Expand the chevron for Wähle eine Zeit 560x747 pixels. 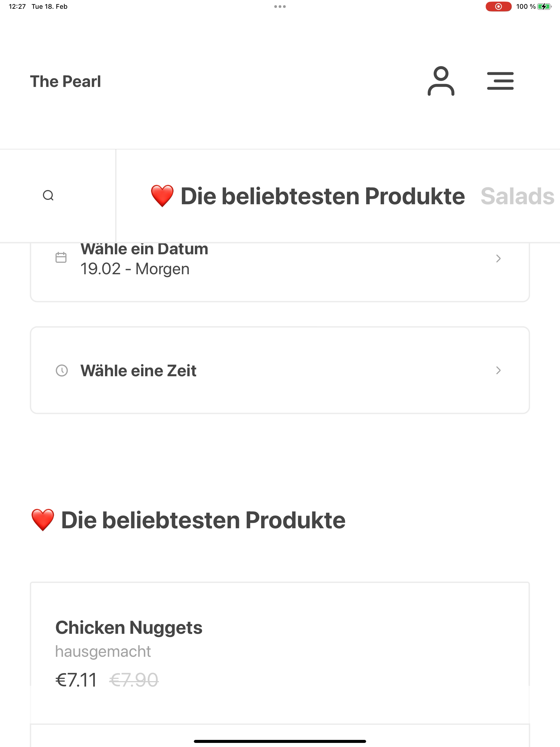point(498,370)
